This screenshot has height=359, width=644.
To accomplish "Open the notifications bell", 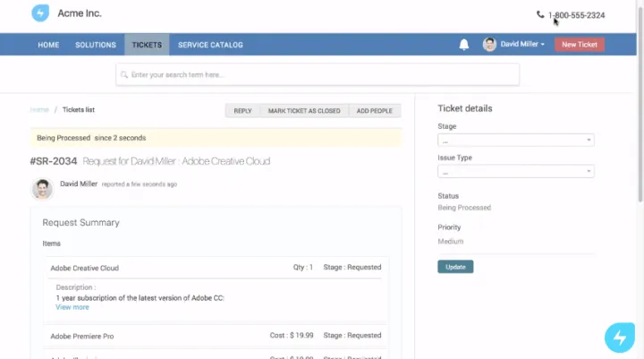I will [x=463, y=45].
